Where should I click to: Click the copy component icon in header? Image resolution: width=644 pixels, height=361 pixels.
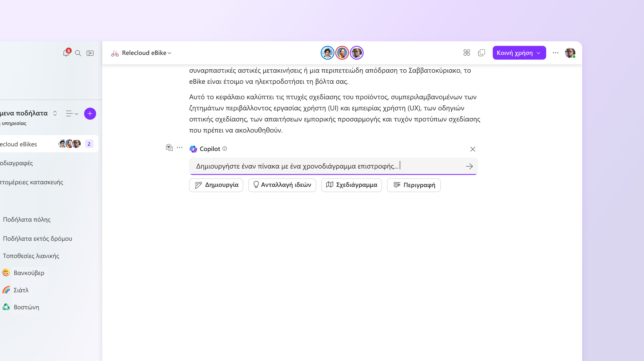point(481,53)
